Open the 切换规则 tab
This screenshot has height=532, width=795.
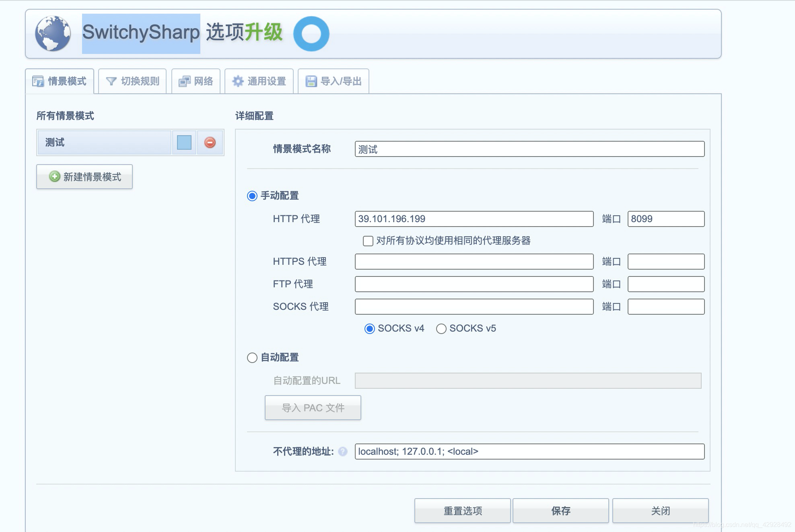pyautogui.click(x=132, y=81)
